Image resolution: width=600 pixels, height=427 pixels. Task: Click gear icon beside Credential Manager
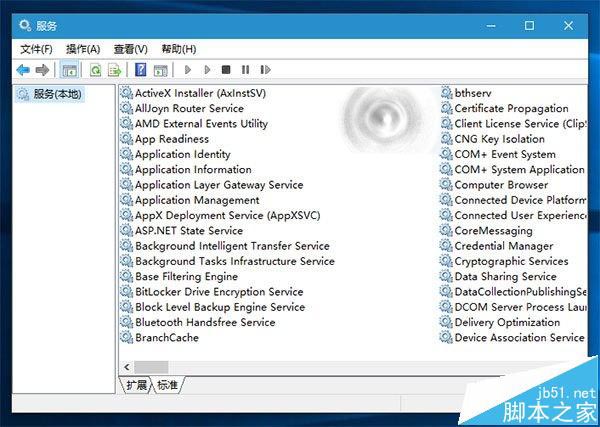tap(446, 246)
